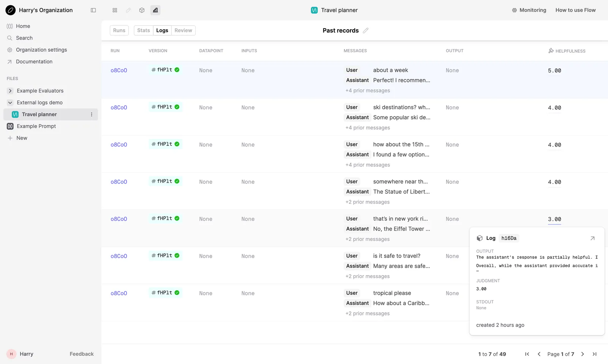This screenshot has width=608, height=364.
Task: Click 'Page 1 of 7' pagination text
Action: coord(560,354)
